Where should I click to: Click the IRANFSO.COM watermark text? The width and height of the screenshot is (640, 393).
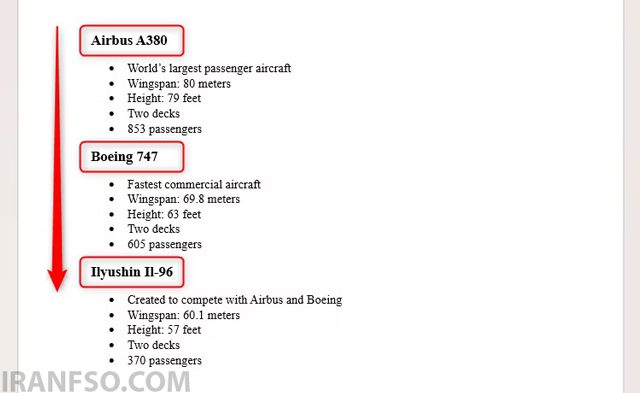click(96, 382)
